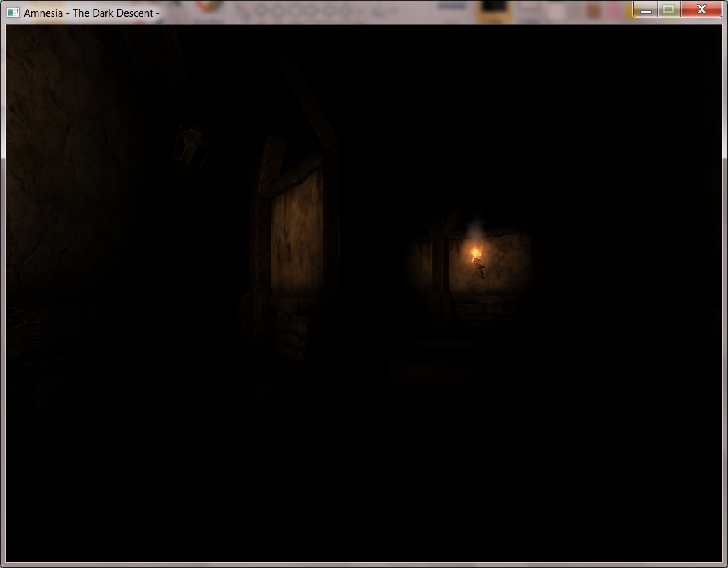
Task: Click the greyed-out maximize button
Action: (668, 10)
